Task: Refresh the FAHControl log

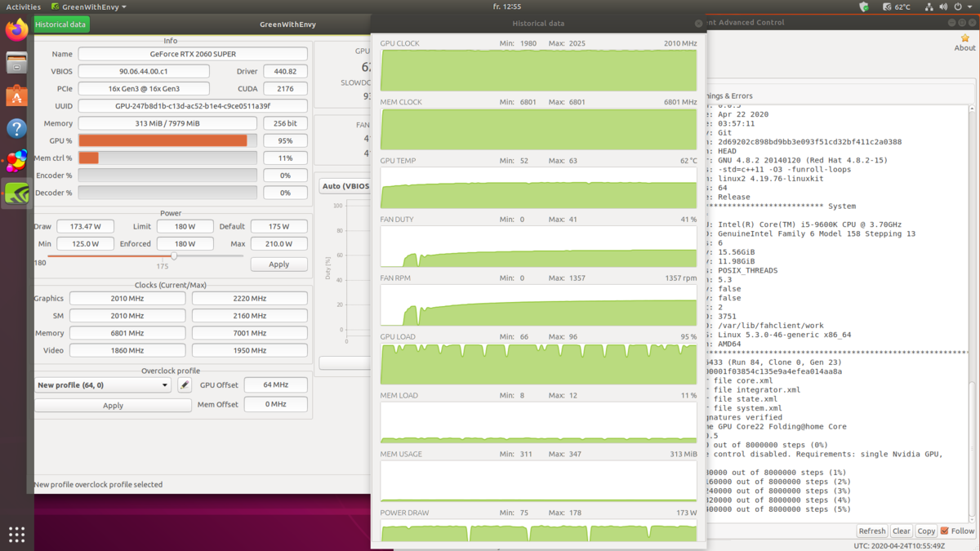Action: [871, 531]
